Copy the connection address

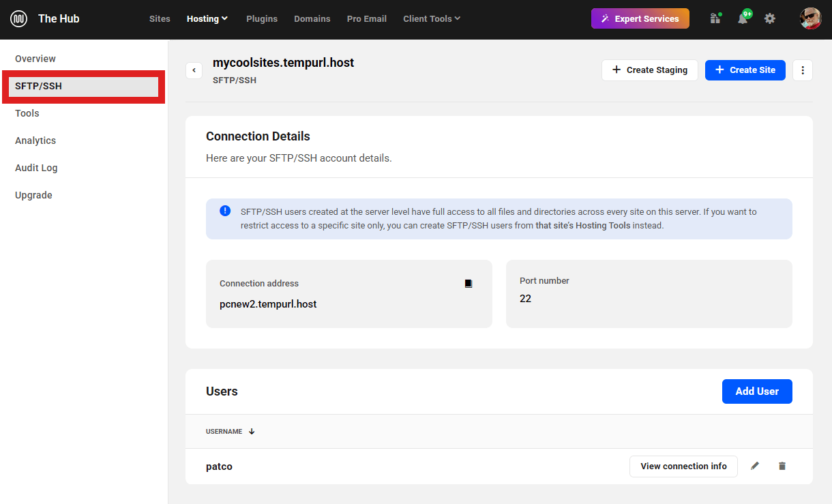click(469, 284)
